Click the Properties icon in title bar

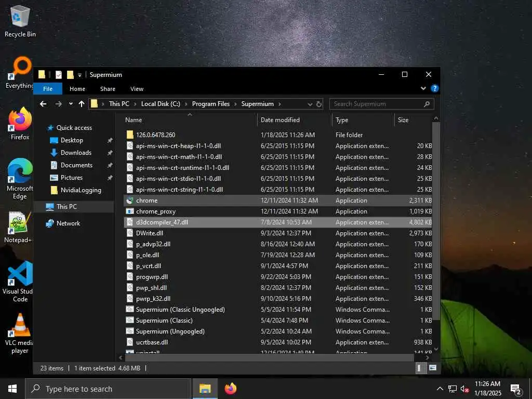tap(59, 75)
